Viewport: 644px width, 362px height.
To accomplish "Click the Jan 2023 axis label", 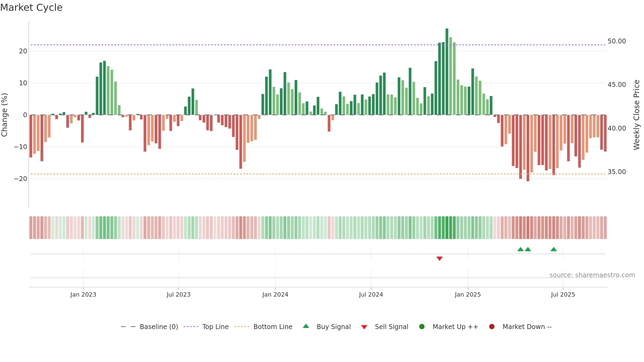I will pyautogui.click(x=83, y=295).
